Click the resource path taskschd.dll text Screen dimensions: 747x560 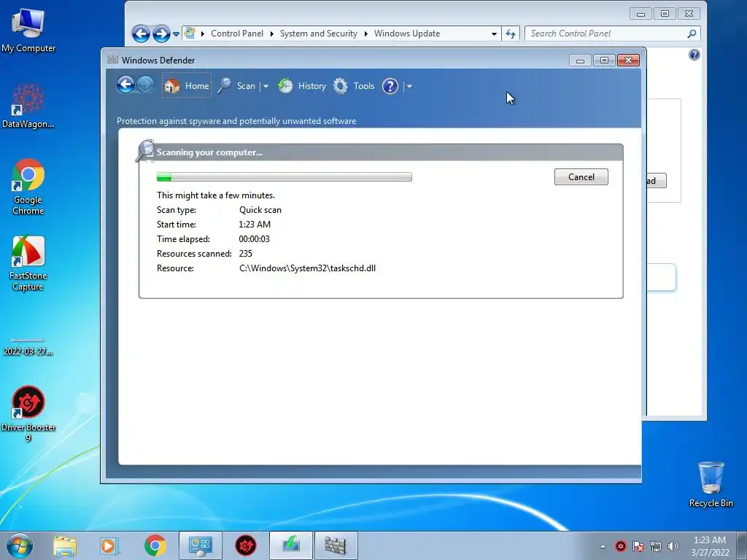(x=307, y=268)
